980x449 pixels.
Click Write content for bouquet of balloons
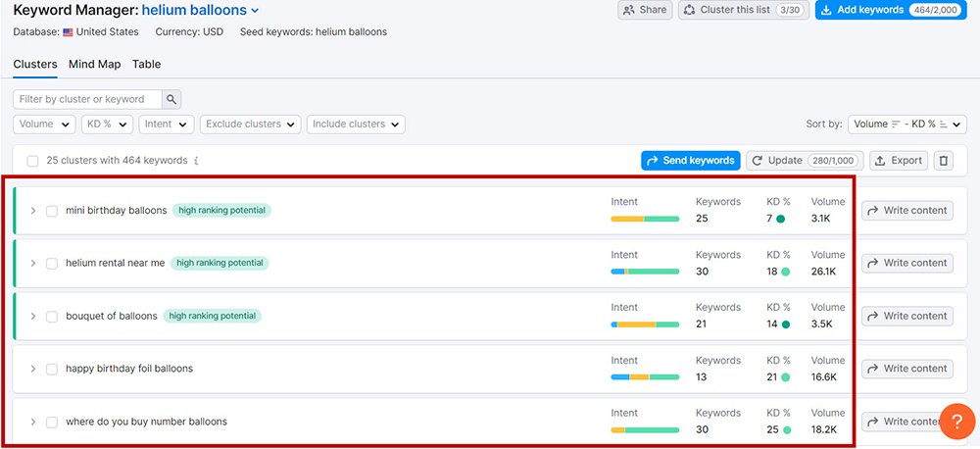point(907,317)
